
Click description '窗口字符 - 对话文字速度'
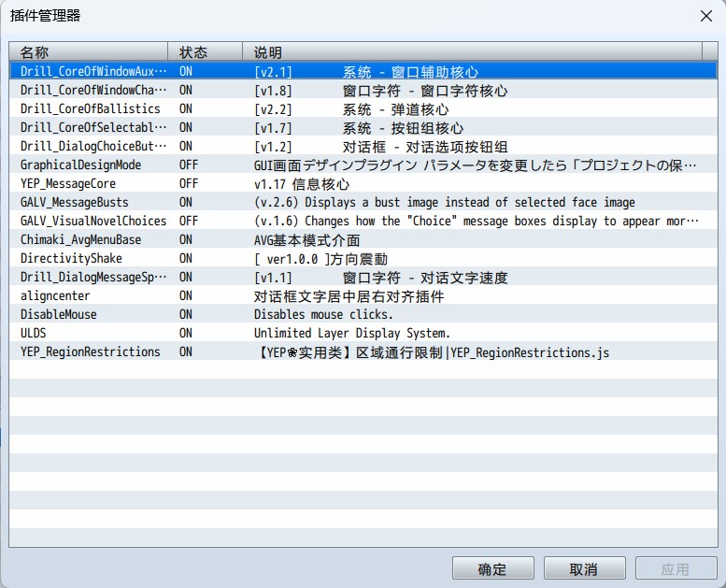pos(425,278)
